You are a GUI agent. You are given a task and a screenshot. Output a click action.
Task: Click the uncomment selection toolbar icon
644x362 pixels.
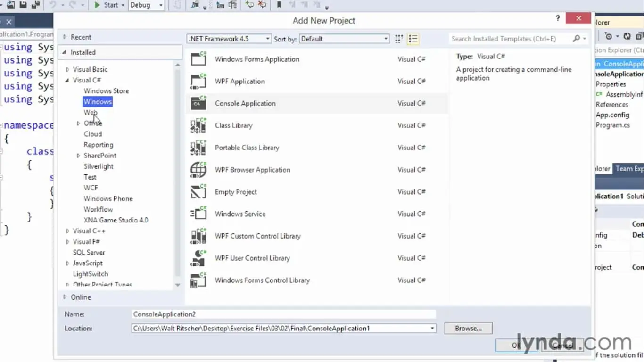pos(262,5)
